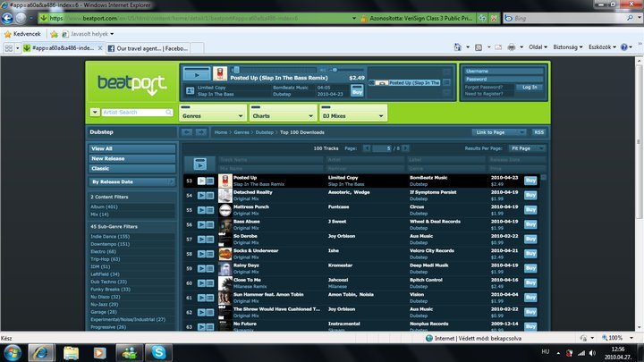Play track 54 Detached Reality
The image size is (644, 362).
[x=201, y=196]
